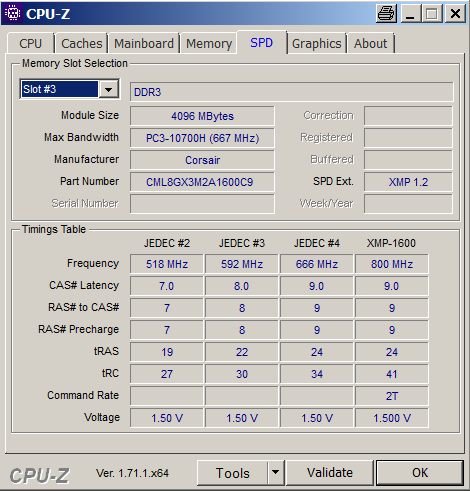Click the 2T Command Rate cell
This screenshot has width=470, height=491.
(x=392, y=396)
